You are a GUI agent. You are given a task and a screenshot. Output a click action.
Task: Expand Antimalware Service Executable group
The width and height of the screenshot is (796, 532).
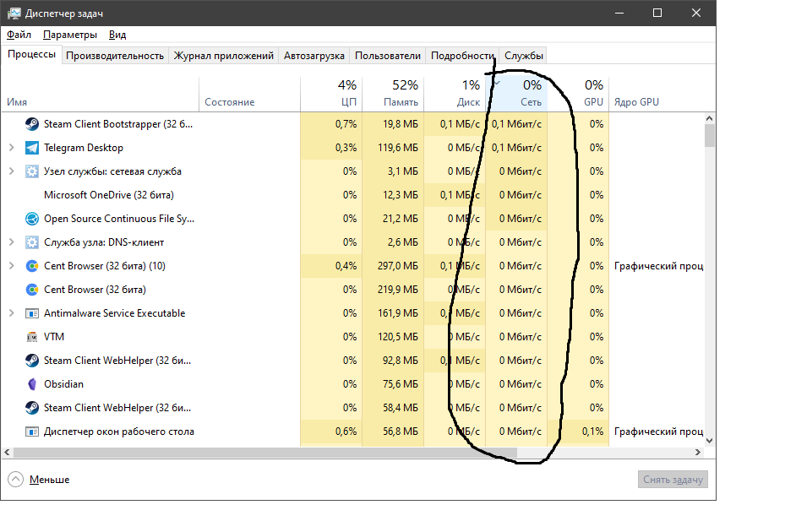click(12, 313)
